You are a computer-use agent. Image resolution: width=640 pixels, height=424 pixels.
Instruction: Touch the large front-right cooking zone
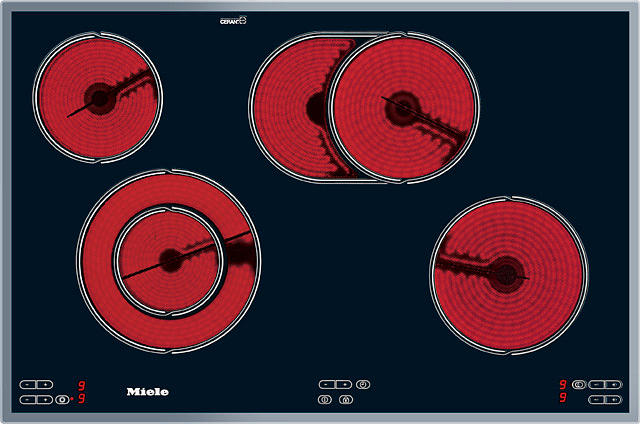509,275
